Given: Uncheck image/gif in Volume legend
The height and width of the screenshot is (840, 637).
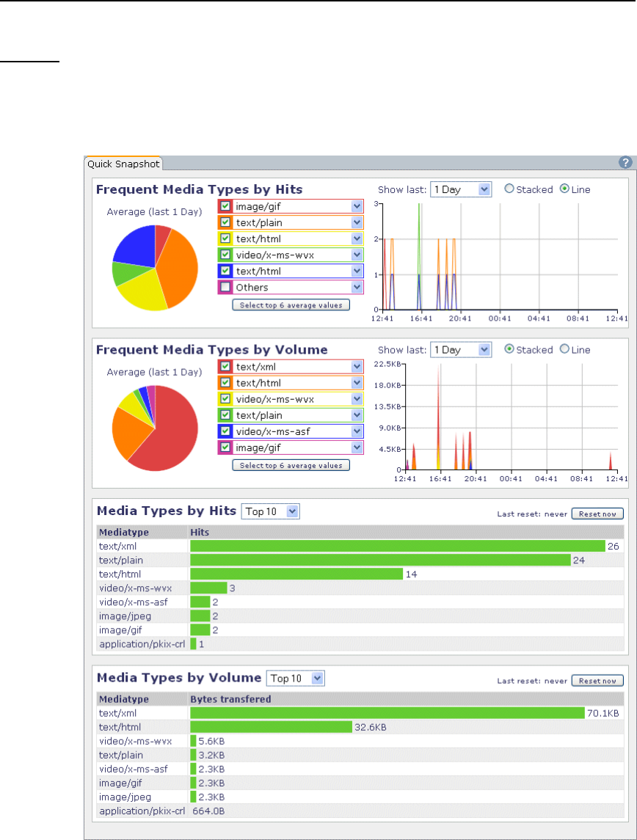Looking at the screenshot, I should click(225, 447).
